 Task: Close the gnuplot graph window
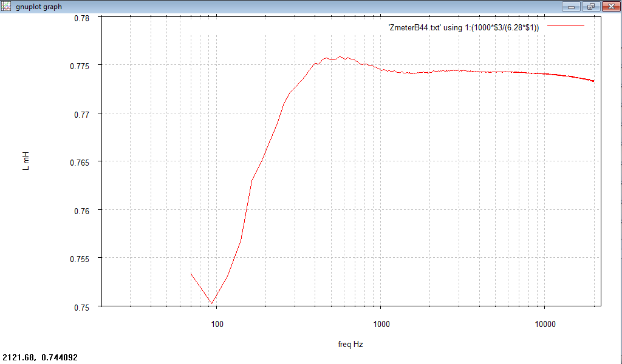611,6
